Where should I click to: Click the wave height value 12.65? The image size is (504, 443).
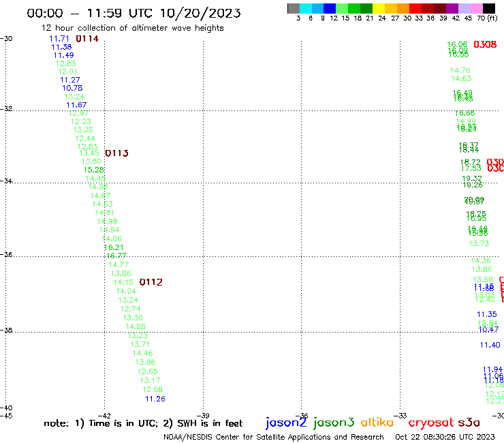point(148,371)
